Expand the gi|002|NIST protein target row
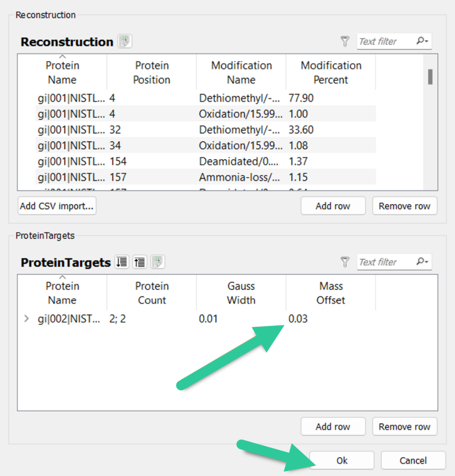Image resolution: width=455 pixels, height=476 pixels. coord(26,319)
